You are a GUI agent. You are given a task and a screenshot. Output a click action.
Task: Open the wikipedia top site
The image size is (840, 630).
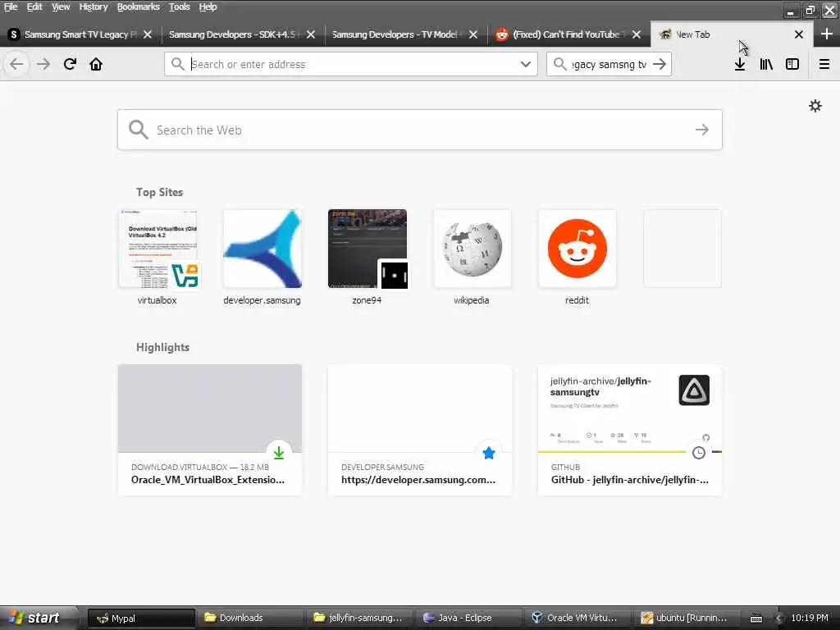(472, 257)
